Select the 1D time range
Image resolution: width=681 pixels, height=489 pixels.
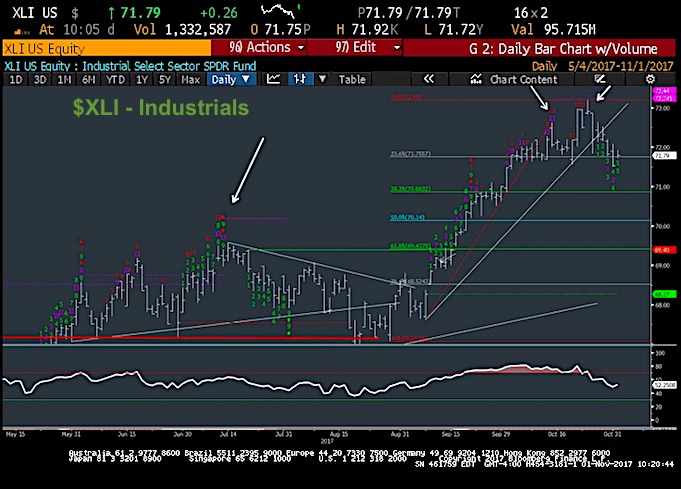point(16,79)
